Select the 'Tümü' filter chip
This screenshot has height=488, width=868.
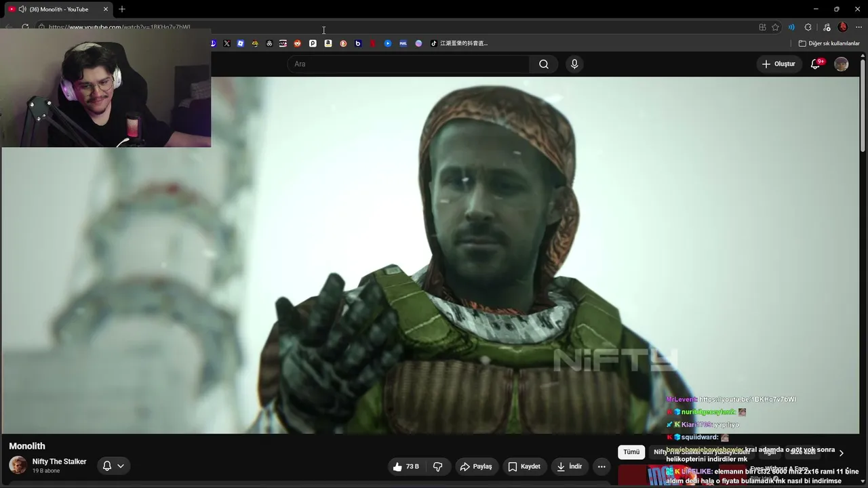coord(631,452)
